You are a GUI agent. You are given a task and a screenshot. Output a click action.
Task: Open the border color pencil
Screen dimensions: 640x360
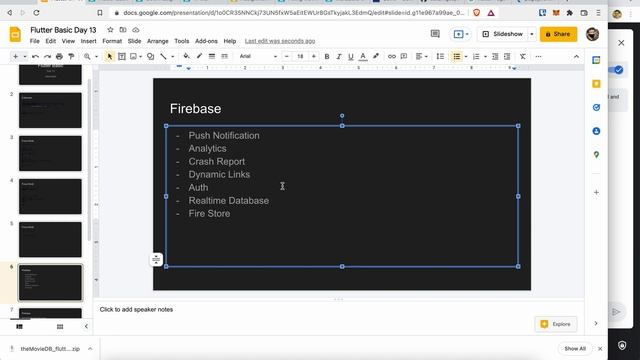(x=199, y=56)
